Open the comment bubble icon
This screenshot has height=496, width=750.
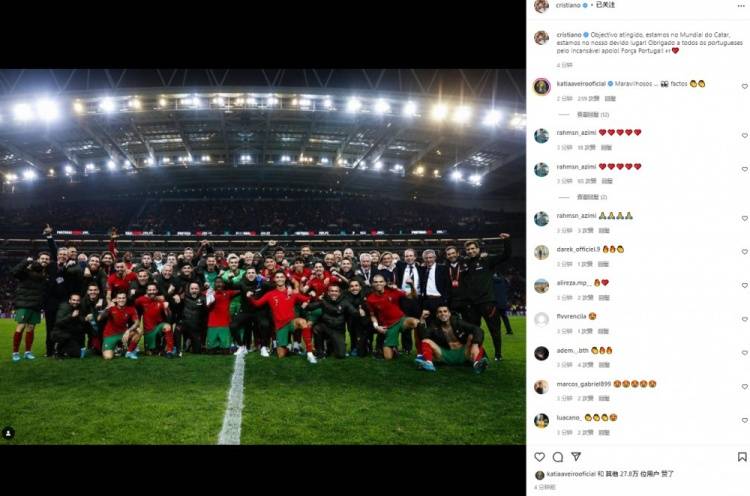click(558, 457)
